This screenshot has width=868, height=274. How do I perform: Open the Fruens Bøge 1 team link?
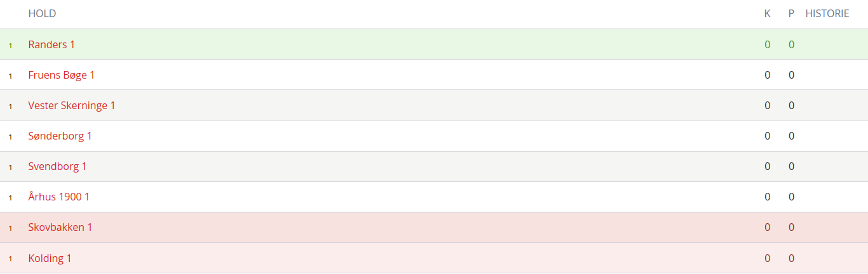point(62,75)
